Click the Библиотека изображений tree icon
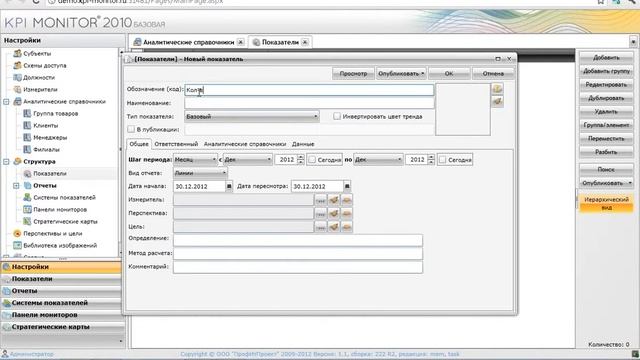640x360 pixels. click(x=17, y=245)
